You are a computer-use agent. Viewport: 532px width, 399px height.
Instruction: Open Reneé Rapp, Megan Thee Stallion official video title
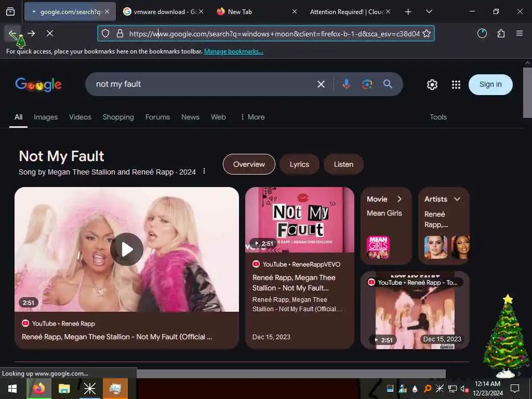click(117, 337)
